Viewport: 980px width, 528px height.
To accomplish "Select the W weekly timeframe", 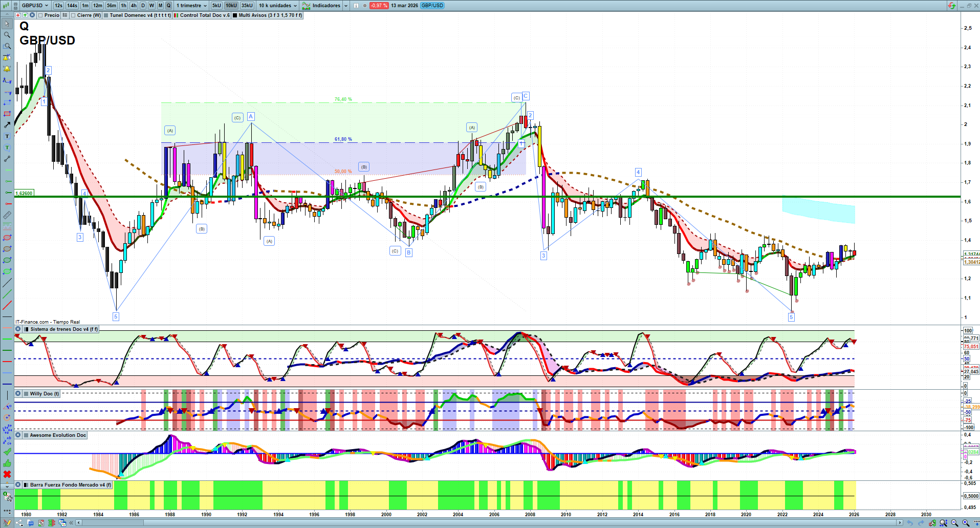I will [151, 6].
